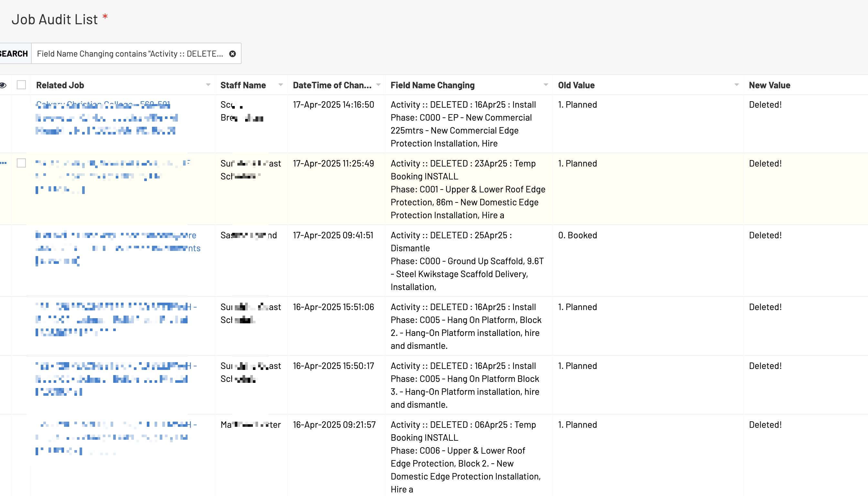Open the Related Job column dropdown arrow

[208, 85]
